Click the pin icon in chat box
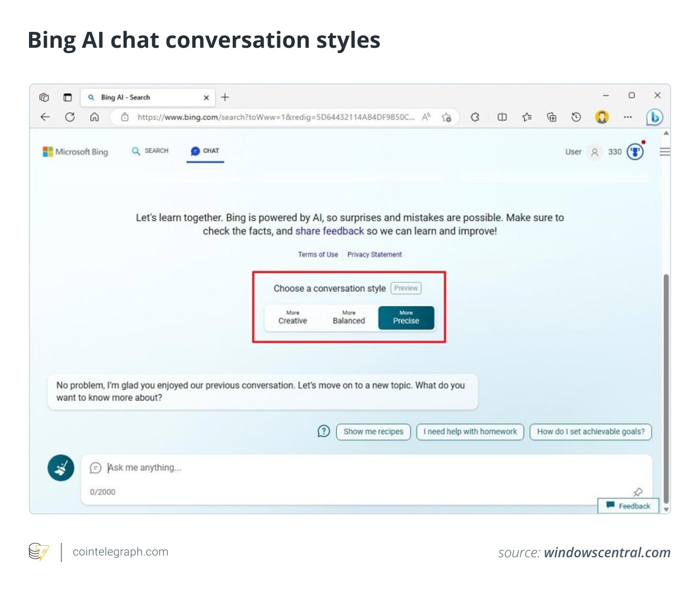This screenshot has width=700, height=591. click(x=638, y=492)
